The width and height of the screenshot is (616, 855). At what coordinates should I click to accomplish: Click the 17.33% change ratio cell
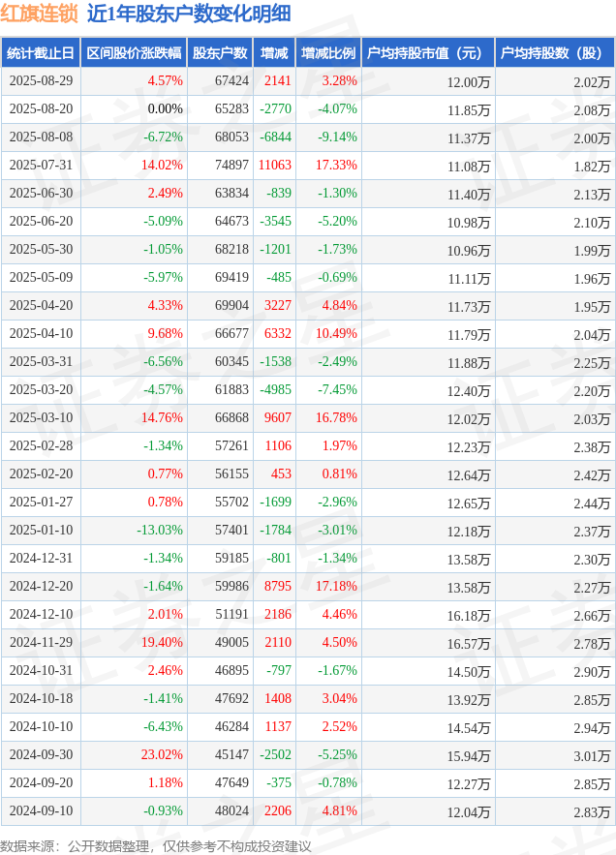pyautogui.click(x=337, y=165)
